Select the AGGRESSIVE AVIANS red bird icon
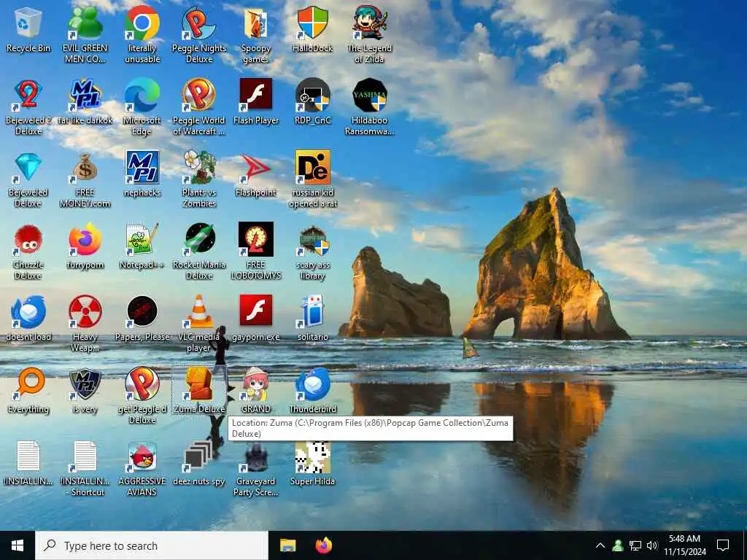The width and height of the screenshot is (747, 560). tap(142, 468)
